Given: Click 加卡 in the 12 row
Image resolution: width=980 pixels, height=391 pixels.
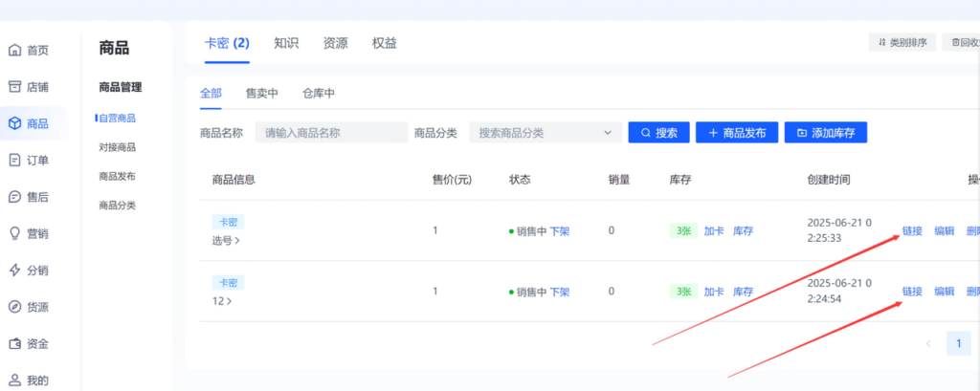Looking at the screenshot, I should point(714,292).
